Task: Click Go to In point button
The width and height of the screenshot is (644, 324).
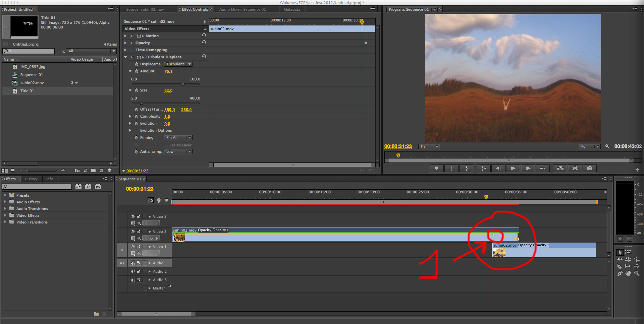Action: pyautogui.click(x=484, y=169)
